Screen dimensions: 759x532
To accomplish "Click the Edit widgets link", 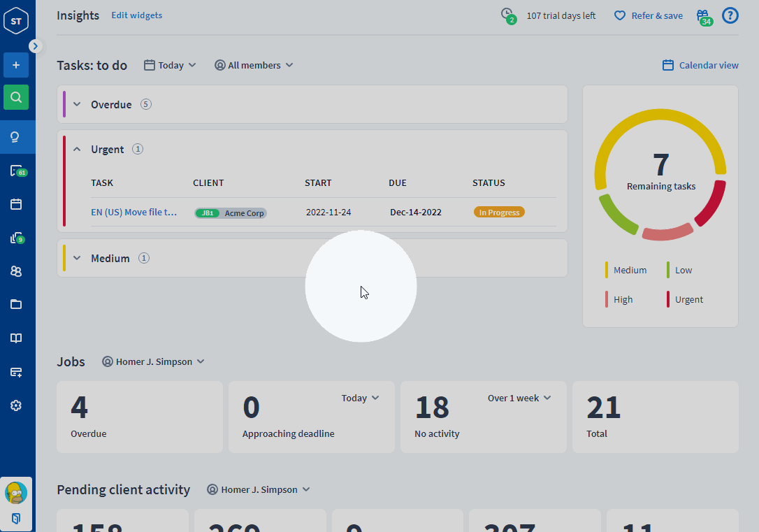I will click(x=137, y=15).
